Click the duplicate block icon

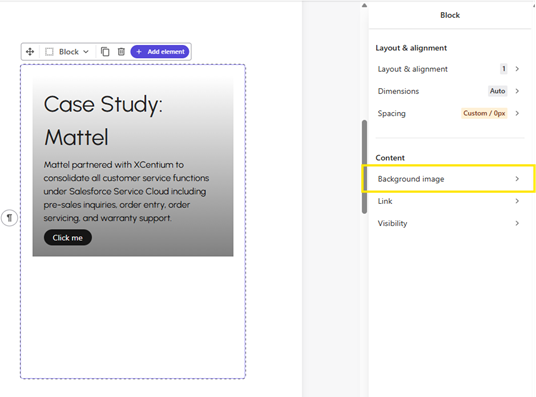(x=105, y=52)
